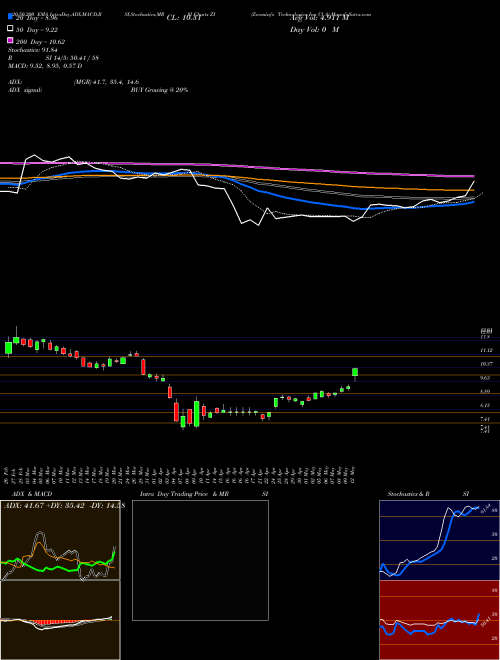Select the '200 Day - 10.62' legend text

click(40, 42)
